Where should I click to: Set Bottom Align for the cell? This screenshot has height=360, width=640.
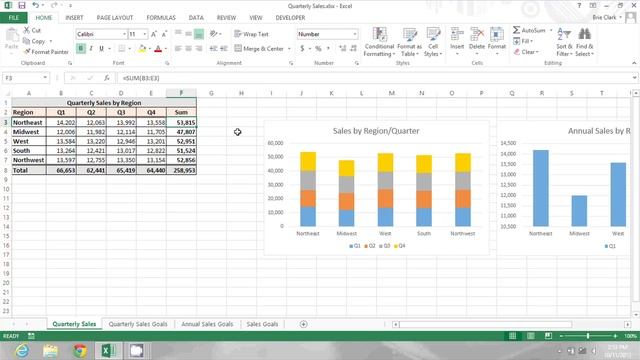click(x=199, y=34)
